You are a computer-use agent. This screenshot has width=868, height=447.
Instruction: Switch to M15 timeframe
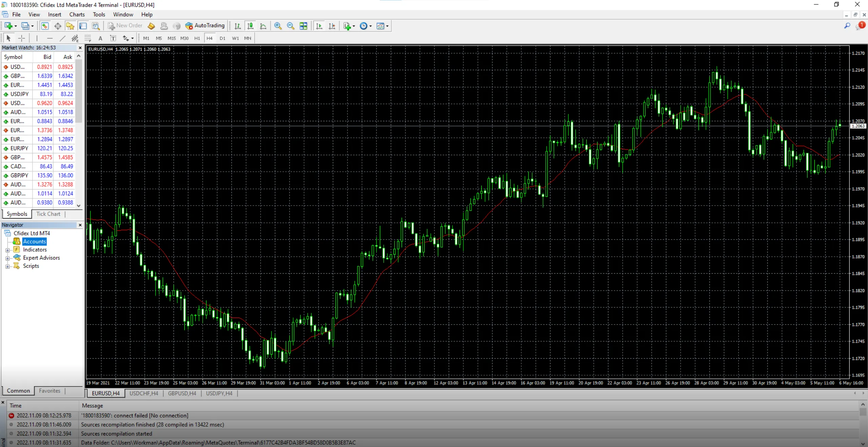click(171, 38)
